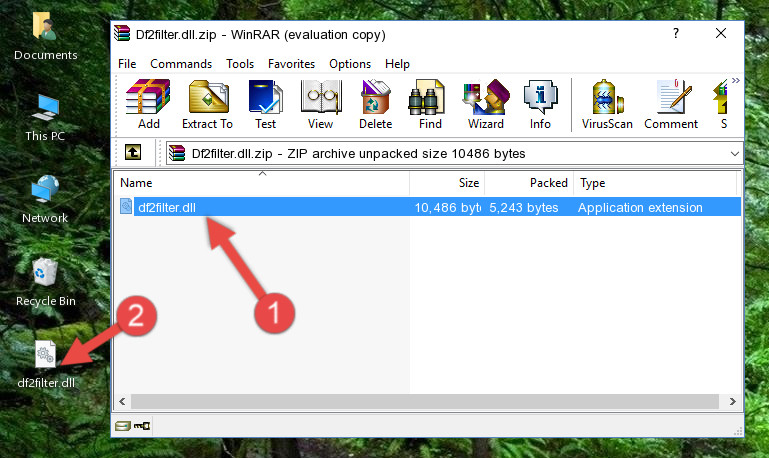Click the Delete toolbar icon

376,104
